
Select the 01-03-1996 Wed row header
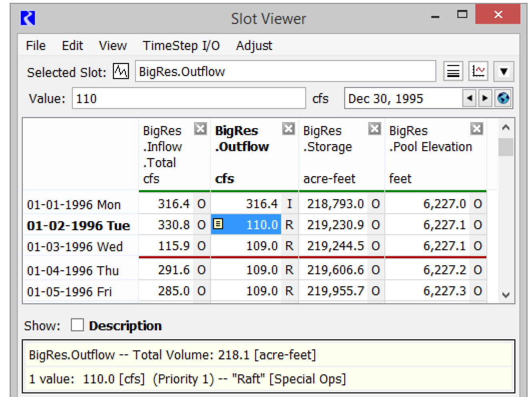pyautogui.click(x=75, y=247)
